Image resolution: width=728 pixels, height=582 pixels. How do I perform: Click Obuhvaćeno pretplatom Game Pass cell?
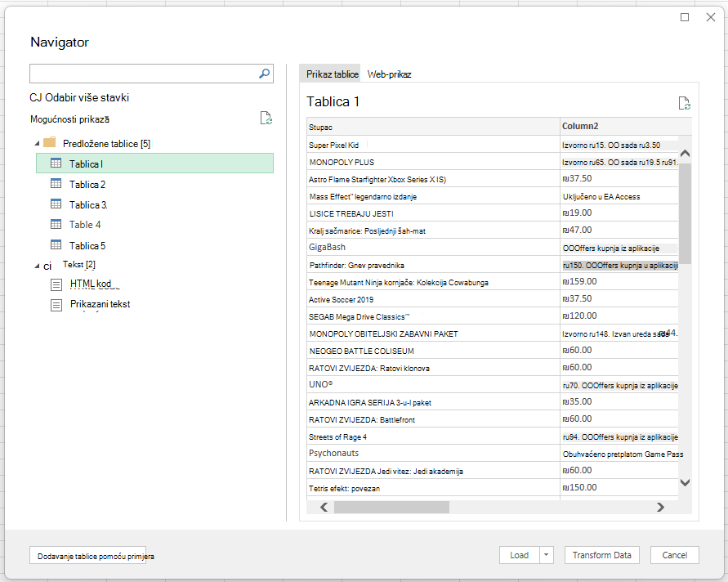tap(619, 454)
